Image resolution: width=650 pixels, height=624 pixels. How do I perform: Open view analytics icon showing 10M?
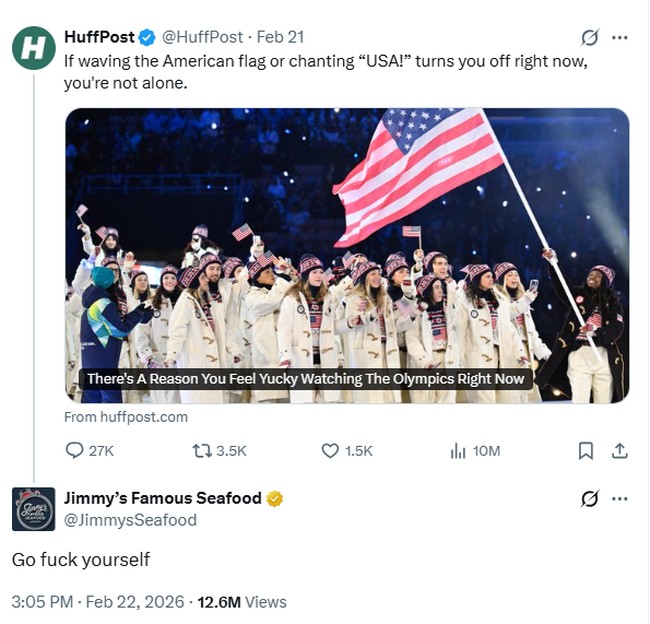coord(459,451)
